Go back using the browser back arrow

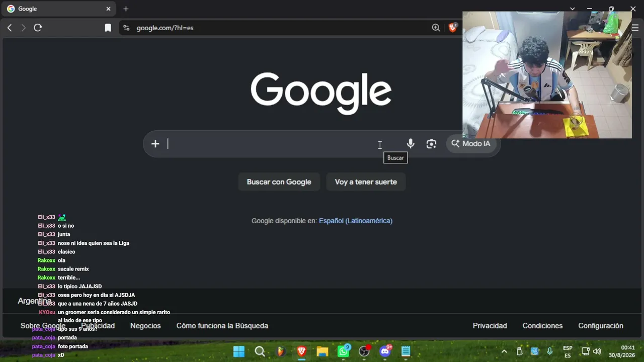tap(10, 28)
